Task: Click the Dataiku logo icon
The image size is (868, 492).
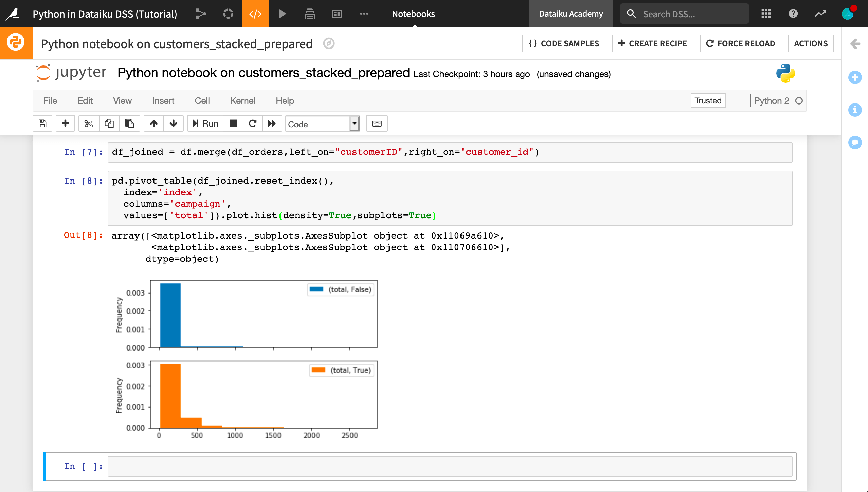Action: [12, 13]
